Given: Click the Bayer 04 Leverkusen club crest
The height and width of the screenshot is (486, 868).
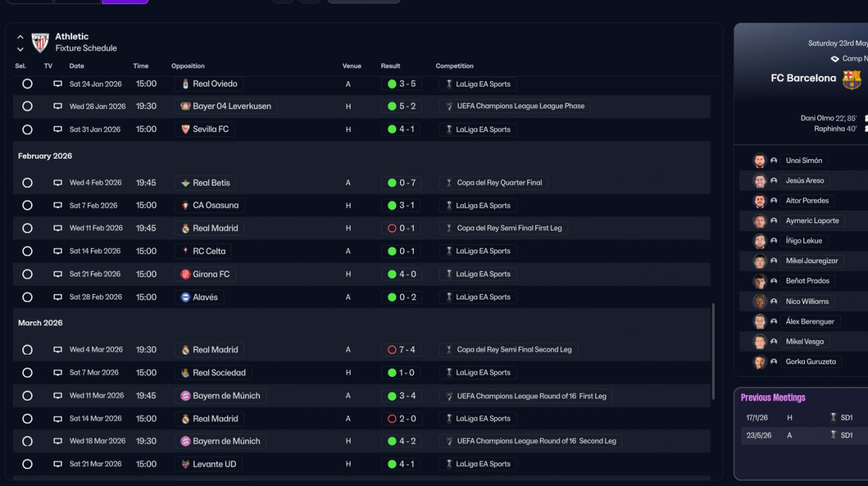Looking at the screenshot, I should pyautogui.click(x=186, y=106).
